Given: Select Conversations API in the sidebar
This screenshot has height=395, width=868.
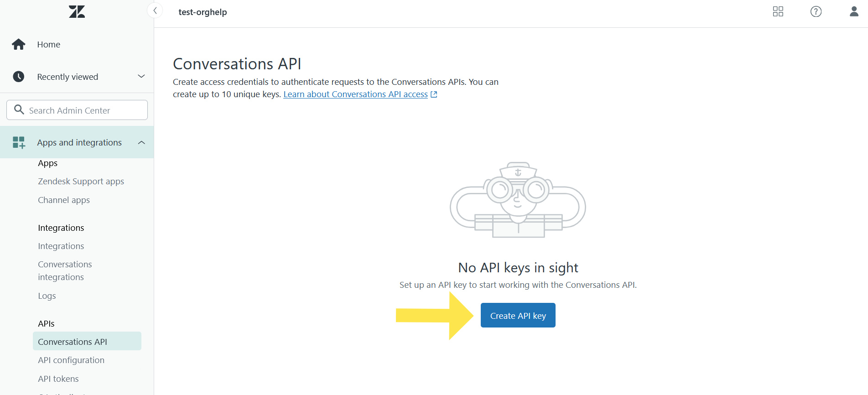Looking at the screenshot, I should click(73, 342).
